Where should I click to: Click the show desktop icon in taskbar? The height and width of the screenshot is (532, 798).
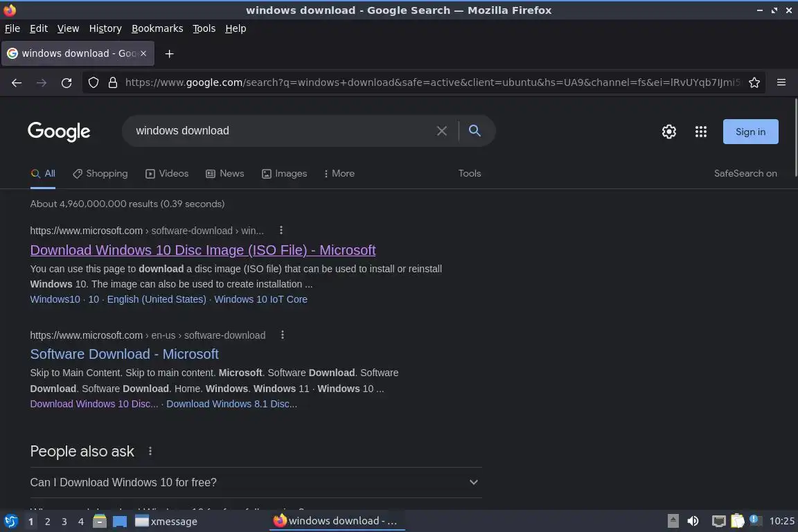tap(120, 522)
